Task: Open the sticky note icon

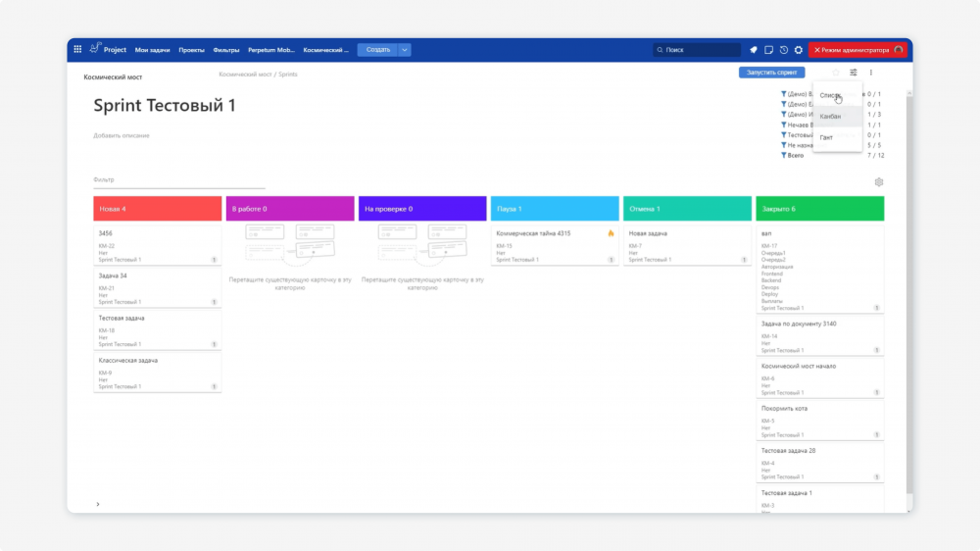Action: pos(768,50)
